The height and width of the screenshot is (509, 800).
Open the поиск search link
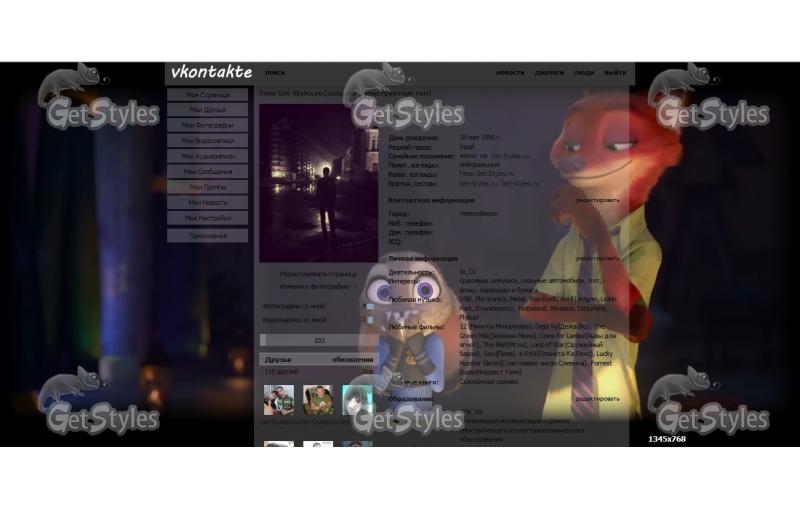[275, 72]
